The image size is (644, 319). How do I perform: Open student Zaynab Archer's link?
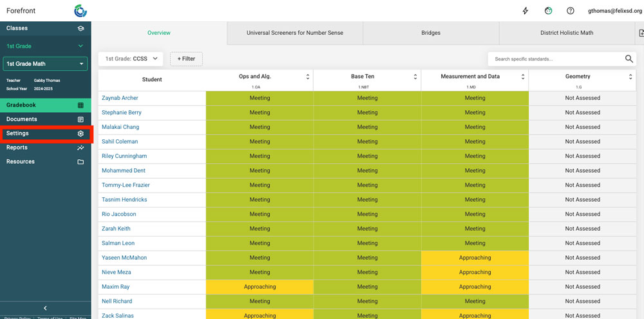tap(120, 98)
